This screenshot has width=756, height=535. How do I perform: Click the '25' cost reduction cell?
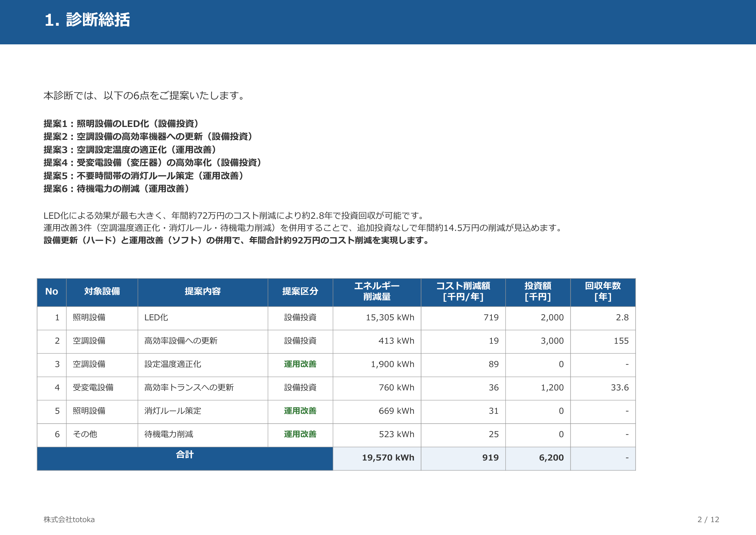[x=463, y=435]
